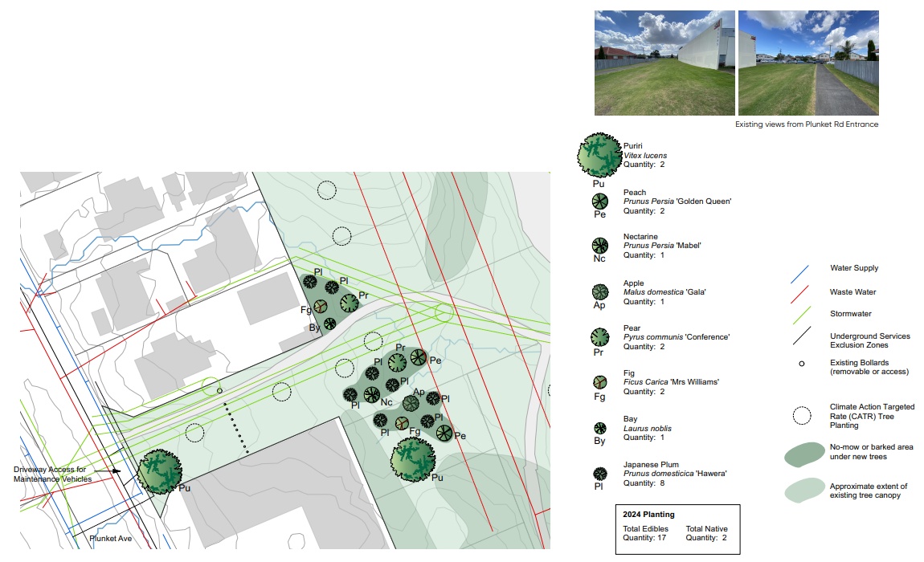Click the blue Water Supply legend line

coord(801,274)
